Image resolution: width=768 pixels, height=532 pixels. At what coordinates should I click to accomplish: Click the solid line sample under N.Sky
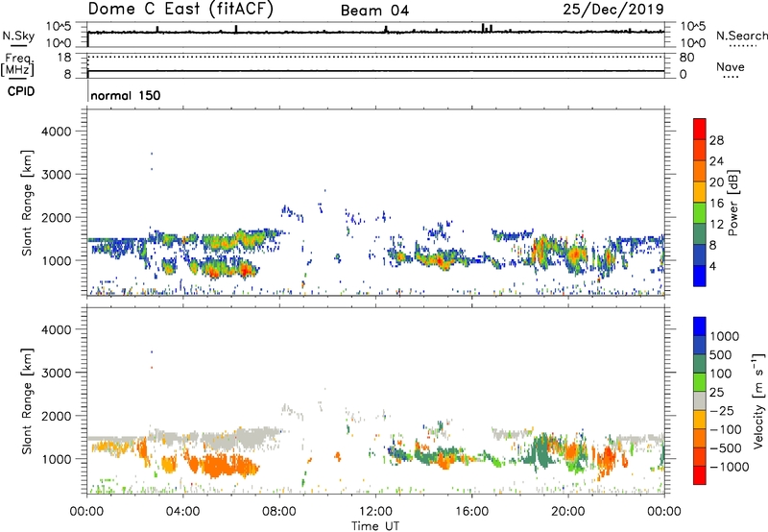point(18,46)
